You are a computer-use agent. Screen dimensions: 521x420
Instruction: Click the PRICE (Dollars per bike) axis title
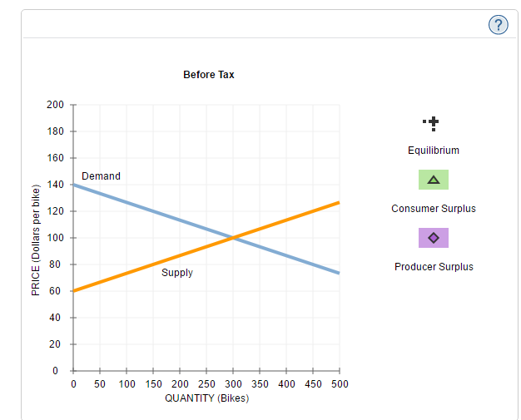tap(36, 239)
